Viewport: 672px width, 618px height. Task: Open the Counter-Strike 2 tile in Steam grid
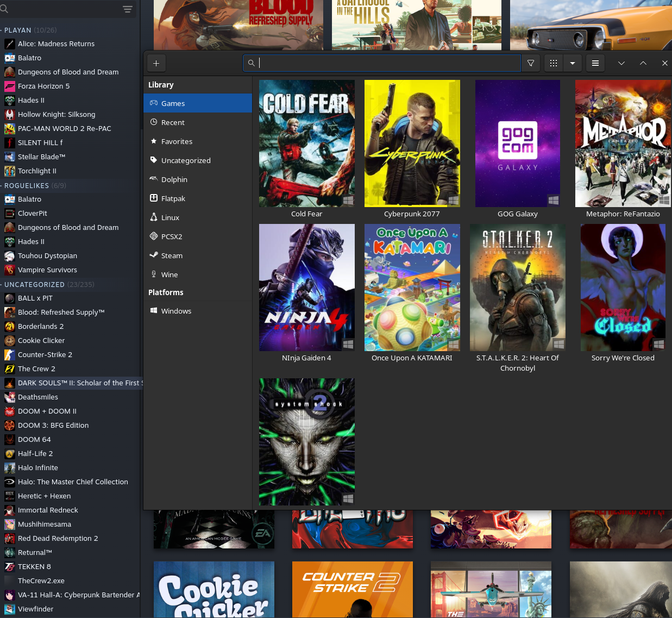pos(353,590)
